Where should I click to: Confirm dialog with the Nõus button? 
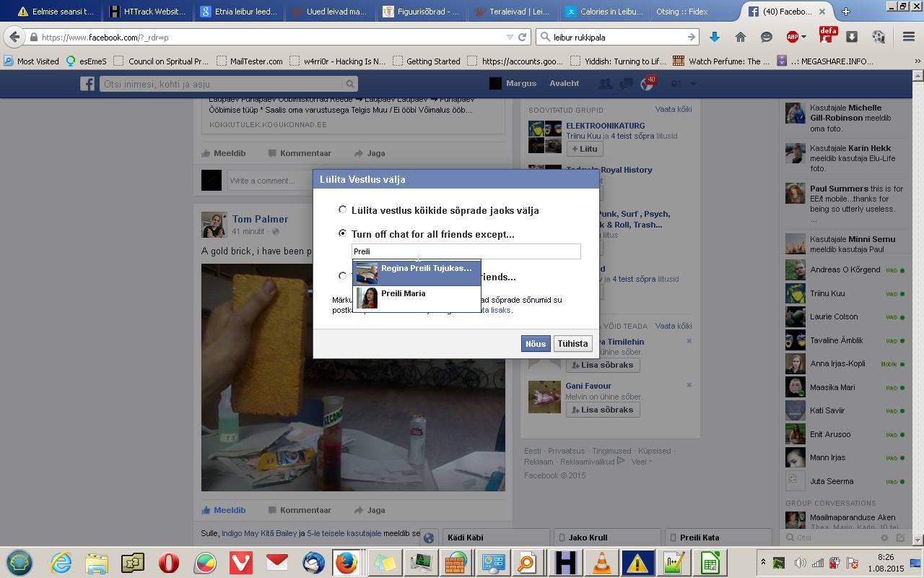[x=536, y=344]
